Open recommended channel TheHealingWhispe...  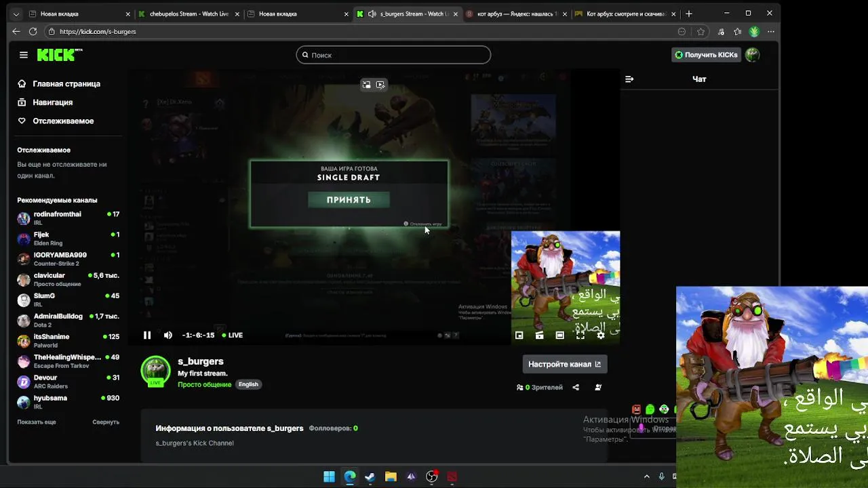point(68,361)
